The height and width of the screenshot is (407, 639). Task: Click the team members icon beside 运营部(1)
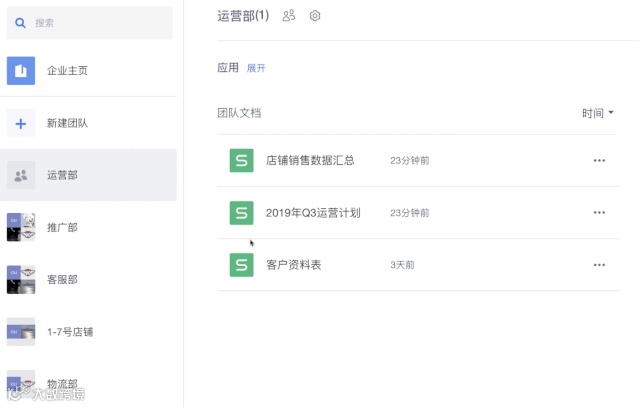click(289, 16)
